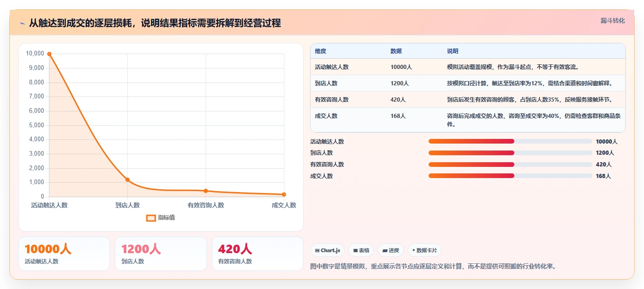Click the 活动触达人数 progress bar
The height and width of the screenshot is (289, 644).
(x=510, y=141)
